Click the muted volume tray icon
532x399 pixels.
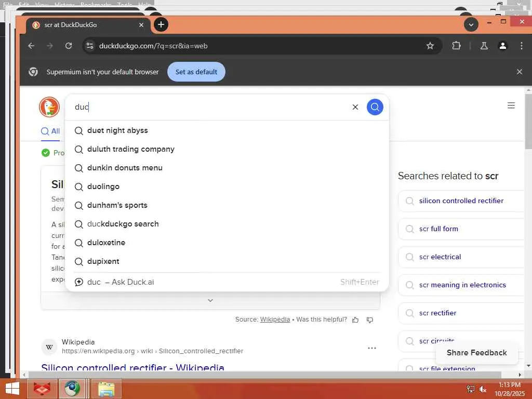tap(483, 390)
